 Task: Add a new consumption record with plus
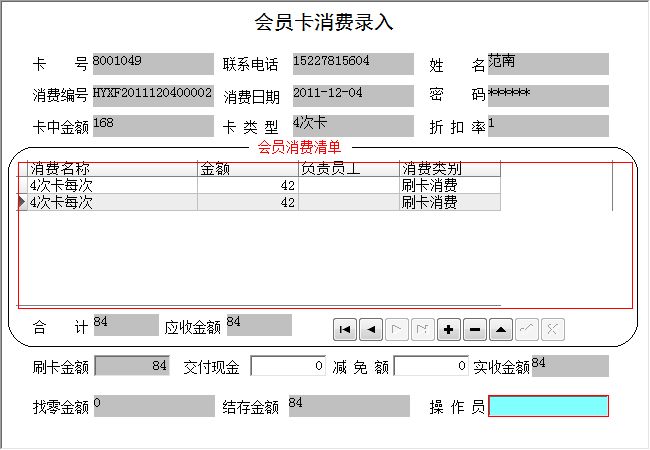tap(449, 329)
